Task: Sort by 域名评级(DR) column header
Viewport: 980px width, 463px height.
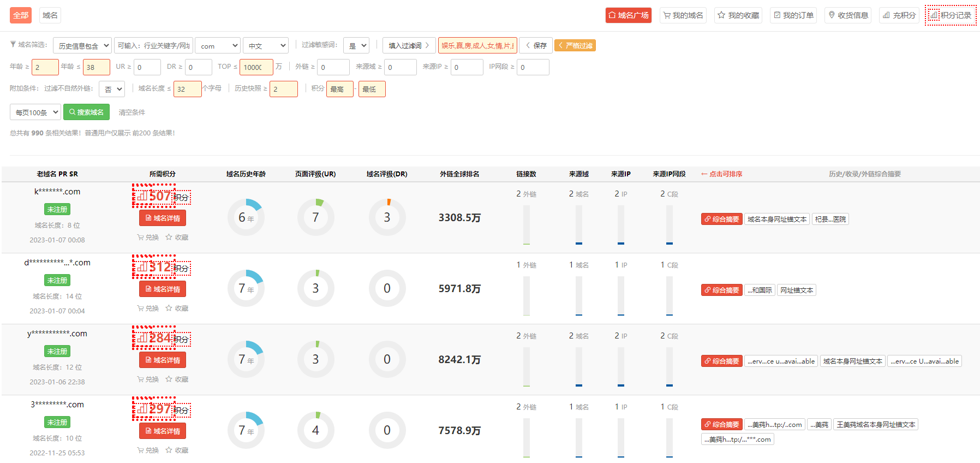Action: point(387,174)
